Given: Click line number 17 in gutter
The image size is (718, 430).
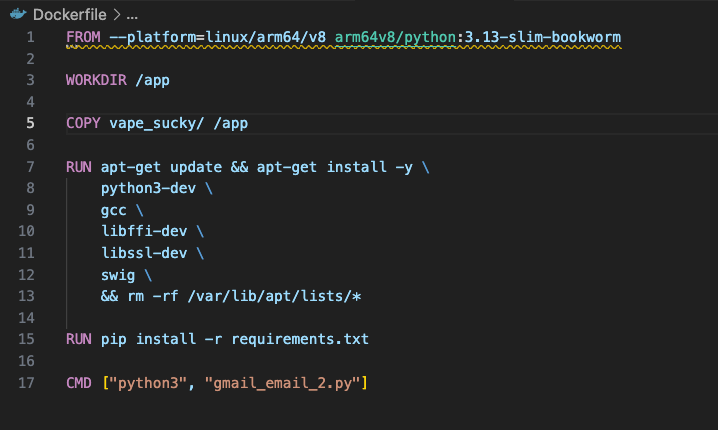Looking at the screenshot, I should pyautogui.click(x=26, y=383).
